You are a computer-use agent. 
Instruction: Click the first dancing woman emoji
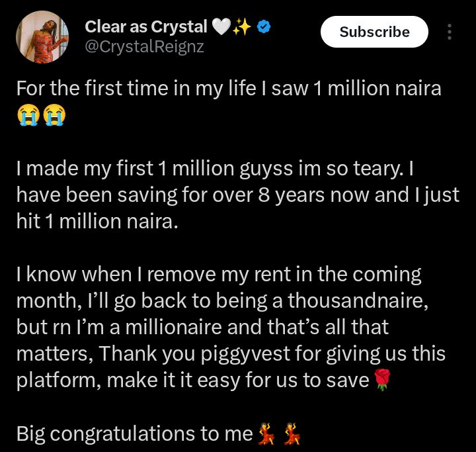point(267,434)
